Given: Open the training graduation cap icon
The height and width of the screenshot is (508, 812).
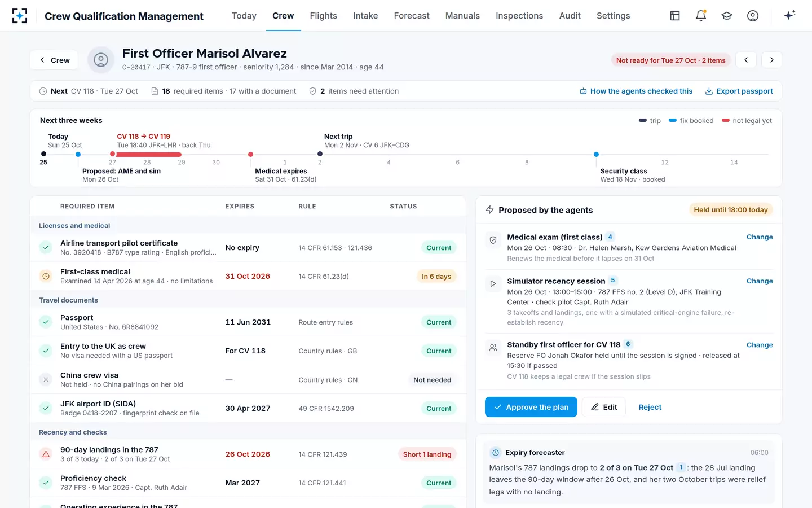Looking at the screenshot, I should (727, 16).
